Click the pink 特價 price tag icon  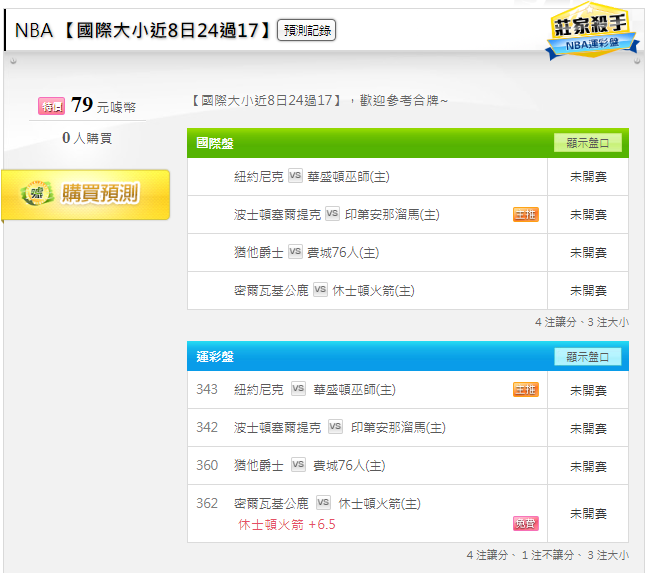tap(51, 106)
